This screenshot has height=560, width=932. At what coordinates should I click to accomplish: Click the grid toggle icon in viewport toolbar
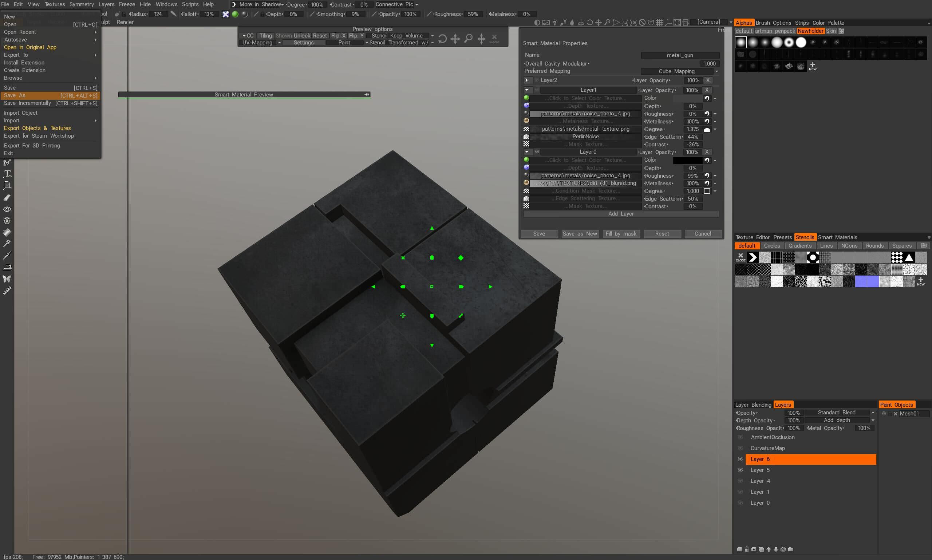click(660, 23)
